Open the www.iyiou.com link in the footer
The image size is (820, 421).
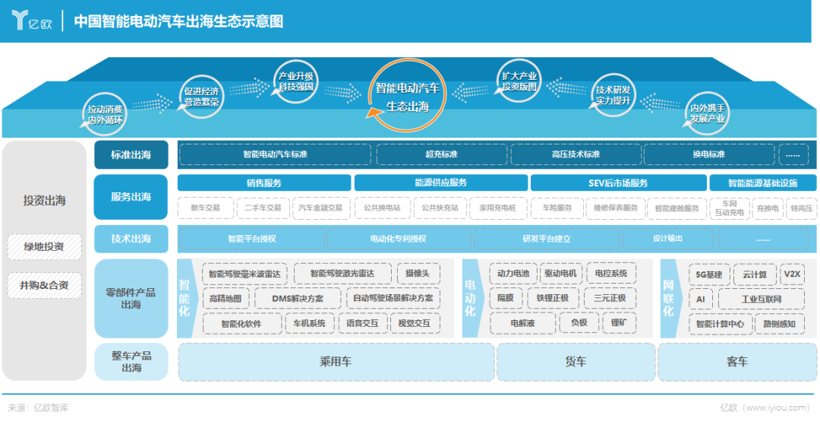(776, 408)
